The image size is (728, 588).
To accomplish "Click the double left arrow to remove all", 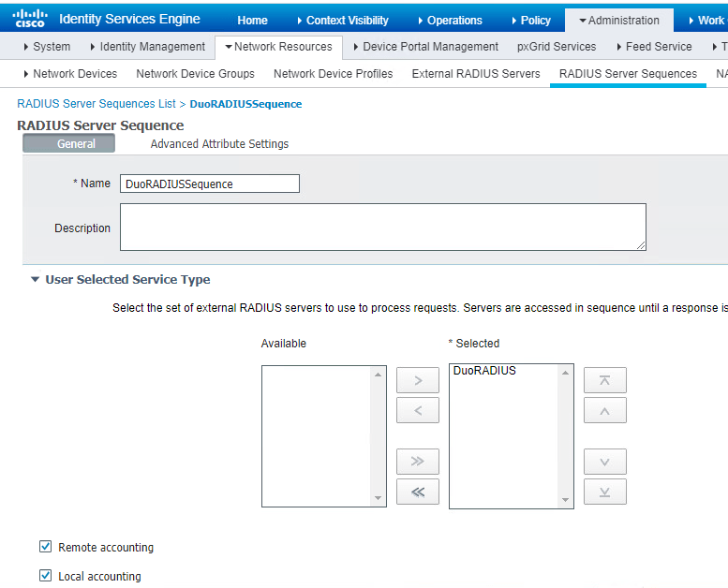I will 418,492.
